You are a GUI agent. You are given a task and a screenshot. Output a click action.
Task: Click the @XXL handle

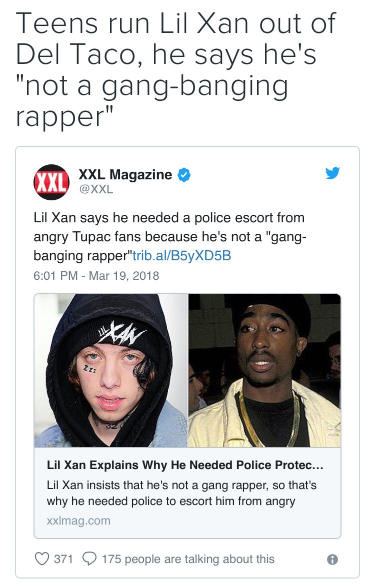(x=96, y=189)
